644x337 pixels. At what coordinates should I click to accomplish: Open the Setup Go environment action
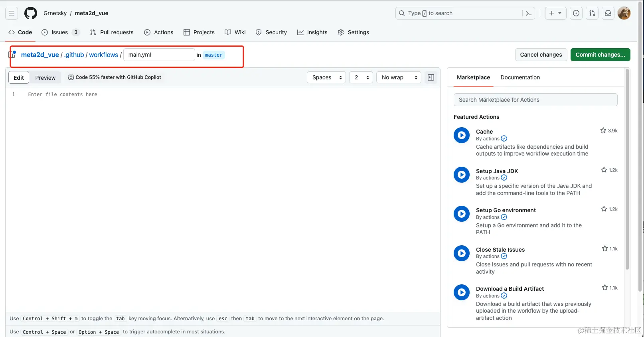pos(506,210)
